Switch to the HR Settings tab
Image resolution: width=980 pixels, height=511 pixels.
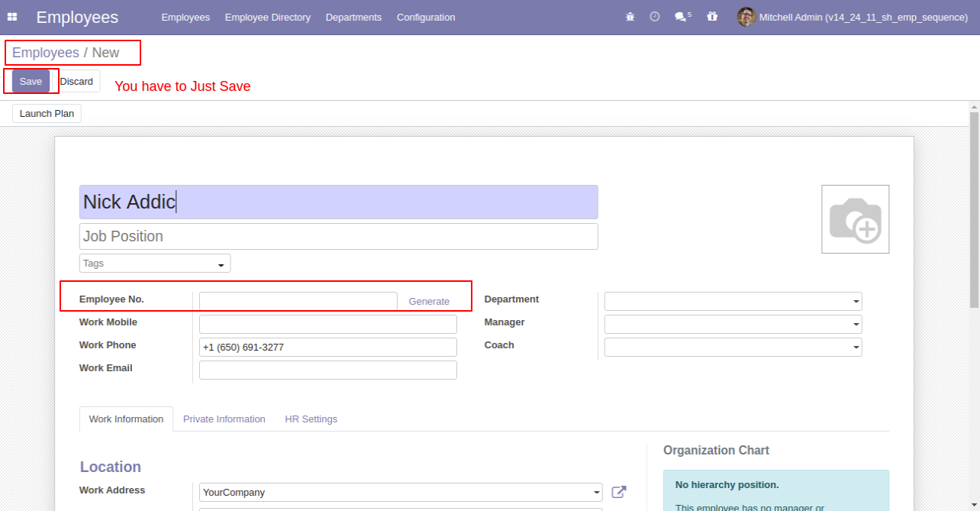point(311,419)
